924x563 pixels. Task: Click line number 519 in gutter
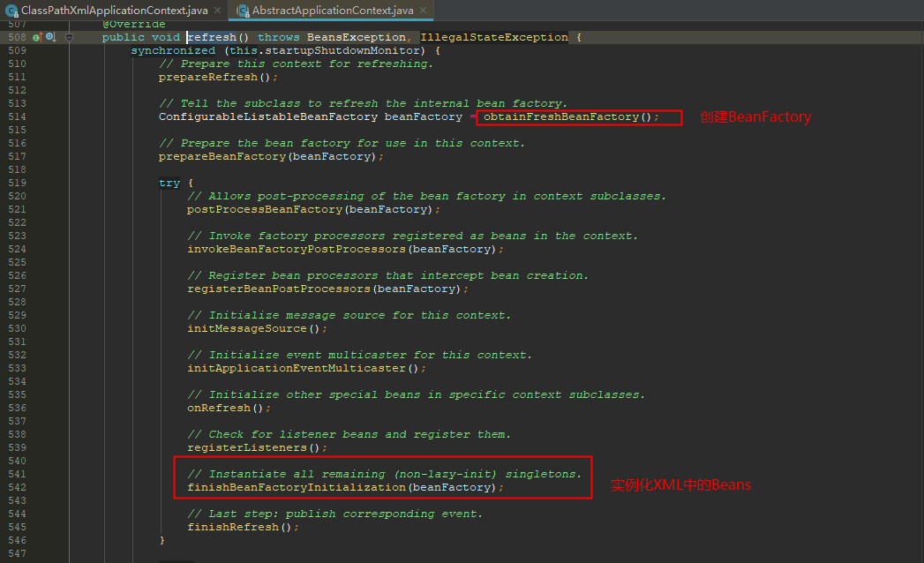[17, 183]
